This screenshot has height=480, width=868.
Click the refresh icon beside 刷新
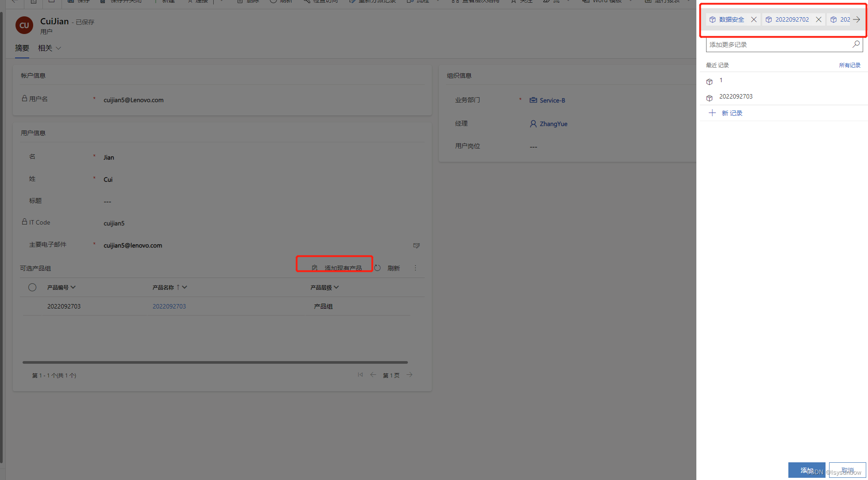(x=377, y=268)
